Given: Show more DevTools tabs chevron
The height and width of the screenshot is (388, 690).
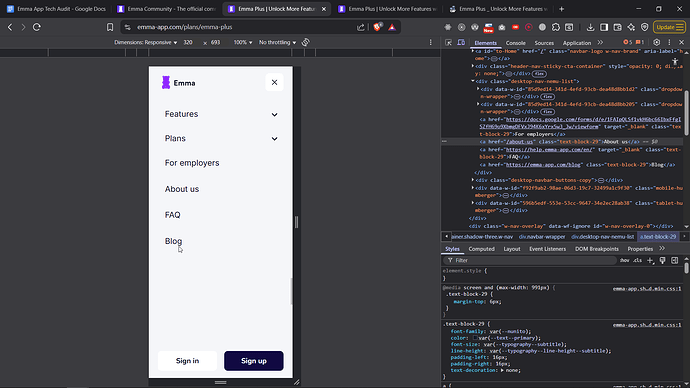Looking at the screenshot, I should point(600,43).
